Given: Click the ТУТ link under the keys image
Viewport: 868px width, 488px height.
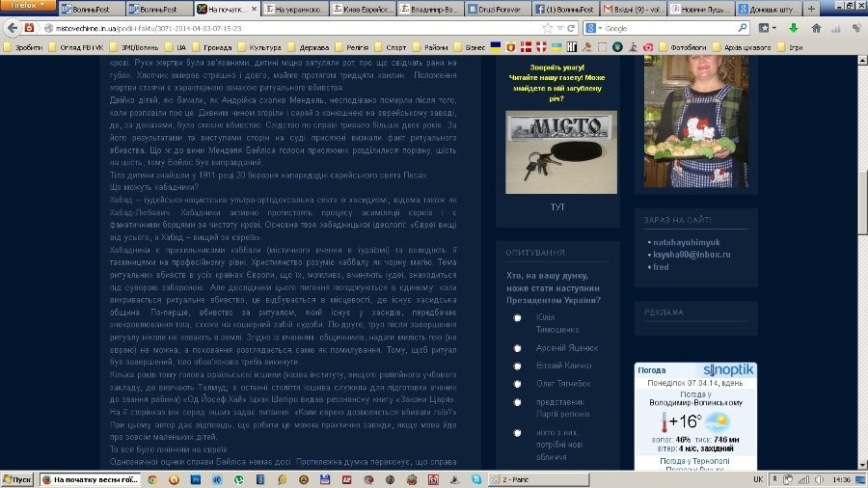Looking at the screenshot, I should click(x=557, y=205).
